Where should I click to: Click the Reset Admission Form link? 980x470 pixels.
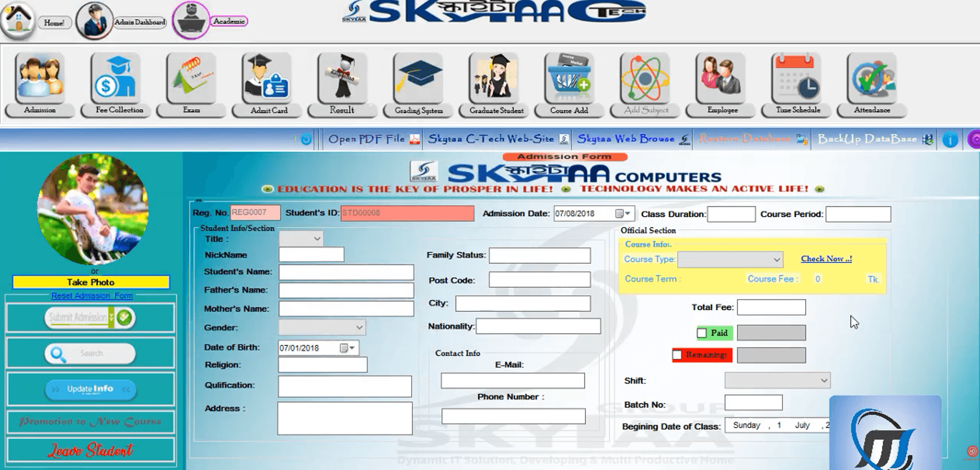[92, 296]
